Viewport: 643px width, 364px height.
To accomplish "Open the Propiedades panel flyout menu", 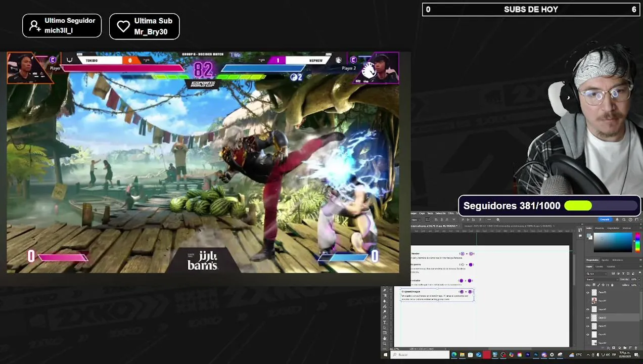I will 640,260.
